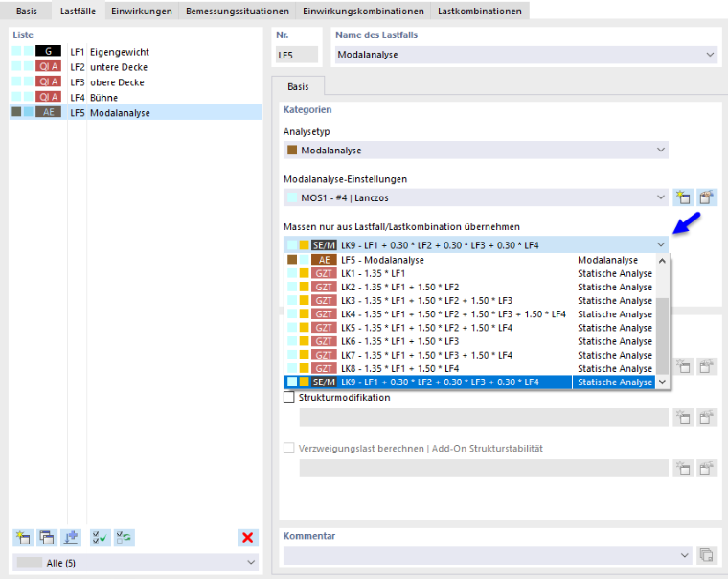Open comment library icon
This screenshot has height=579, width=728.
coord(707,555)
